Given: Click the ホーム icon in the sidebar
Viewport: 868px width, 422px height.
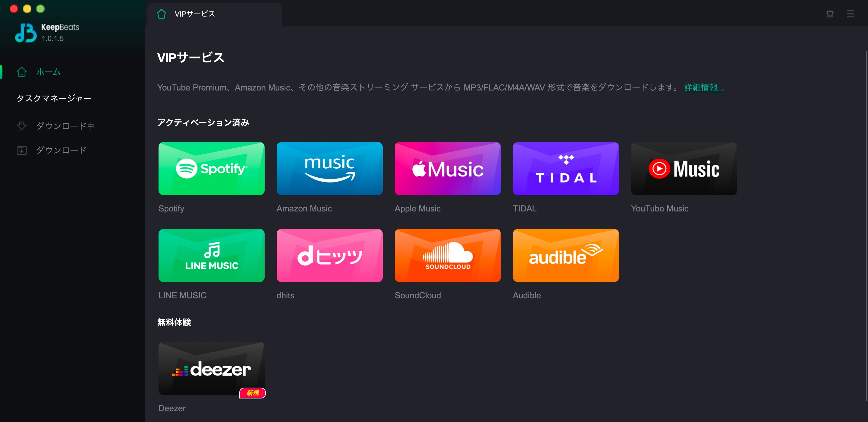Looking at the screenshot, I should click(x=22, y=72).
